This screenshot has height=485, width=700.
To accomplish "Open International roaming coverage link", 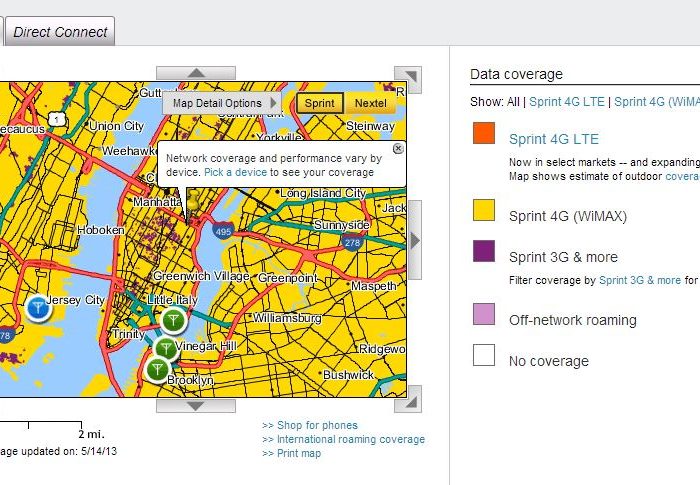I will [x=343, y=439].
